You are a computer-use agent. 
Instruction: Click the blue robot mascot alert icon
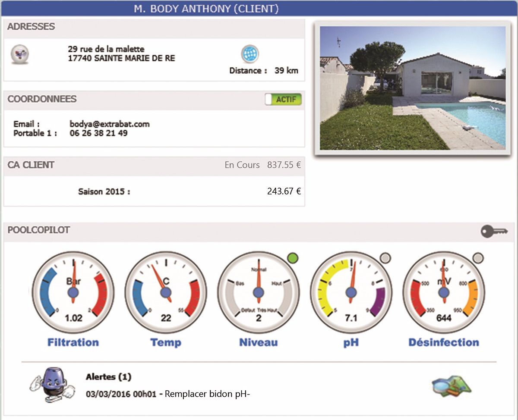pyautogui.click(x=48, y=384)
